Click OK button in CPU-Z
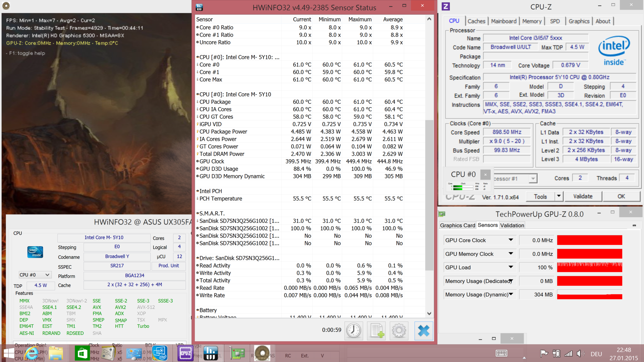The width and height of the screenshot is (644, 362). coord(621,196)
